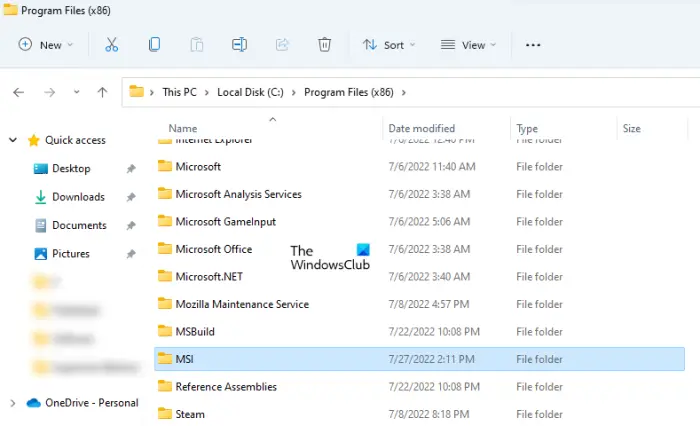The image size is (700, 426).
Task: Go forward with the right arrow
Action: tap(50, 92)
